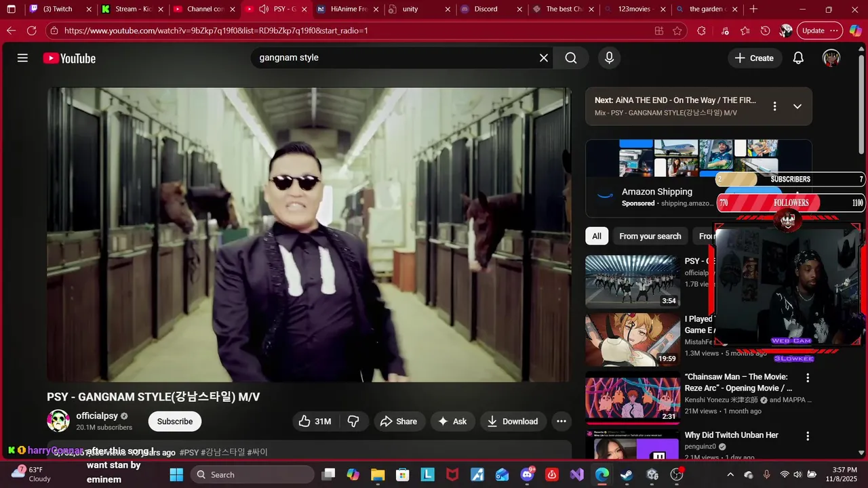Go to the YouTube home logo

pyautogui.click(x=69, y=58)
